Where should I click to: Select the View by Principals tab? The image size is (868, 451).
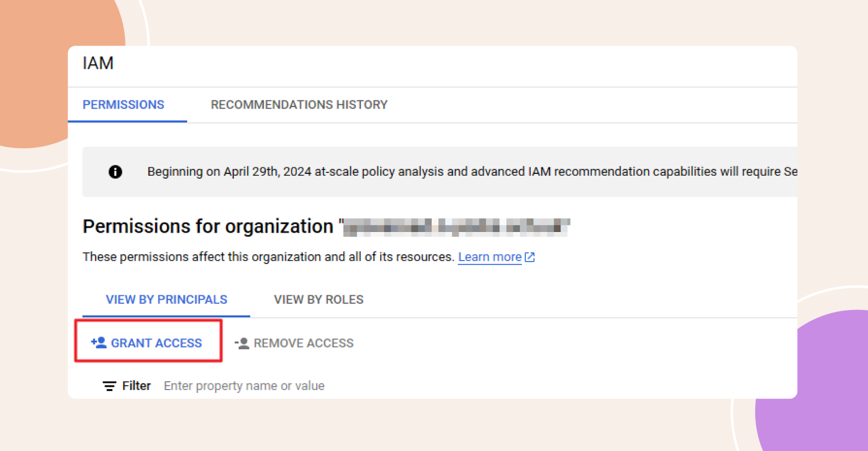(x=167, y=300)
